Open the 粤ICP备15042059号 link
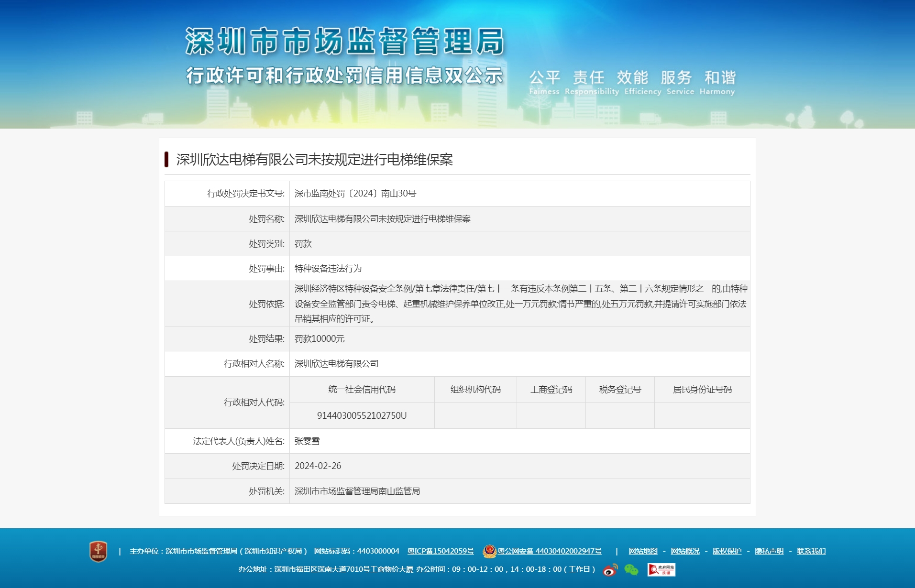915x588 pixels. pos(440,551)
